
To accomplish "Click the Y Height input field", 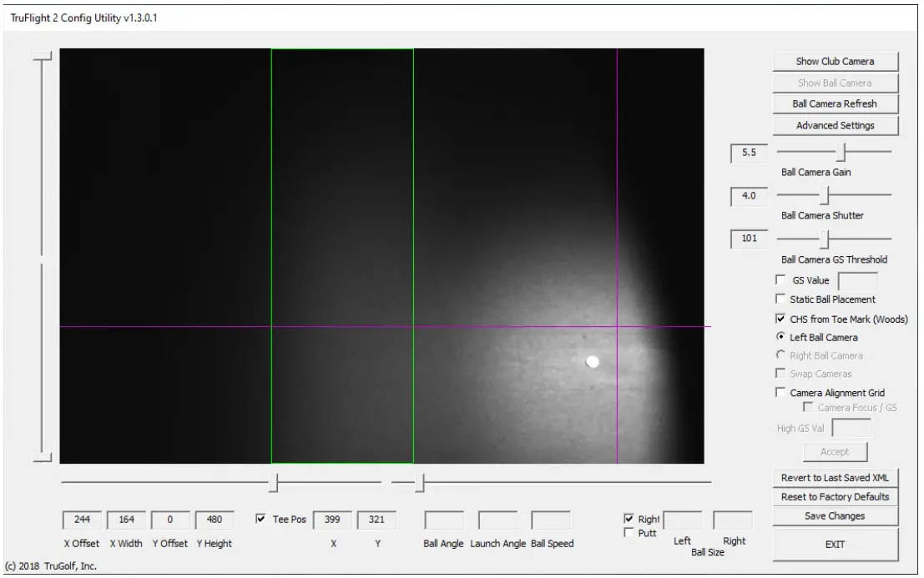I will click(215, 520).
